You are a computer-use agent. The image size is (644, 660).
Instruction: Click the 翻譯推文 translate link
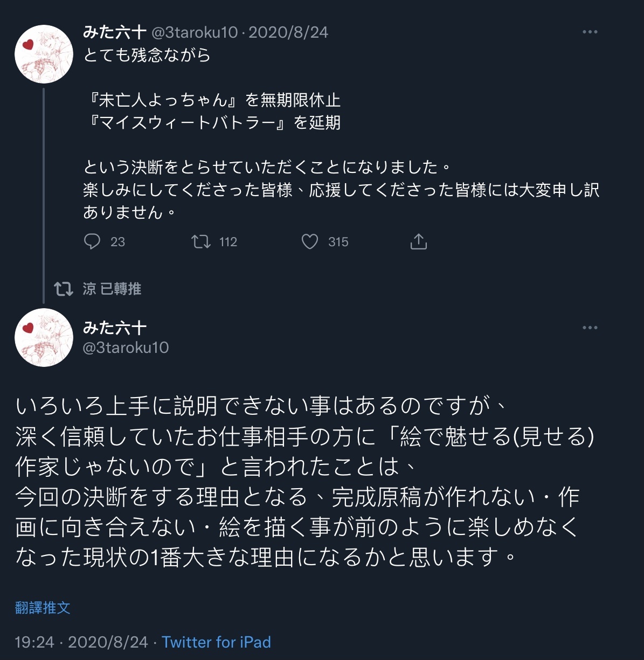(x=43, y=608)
